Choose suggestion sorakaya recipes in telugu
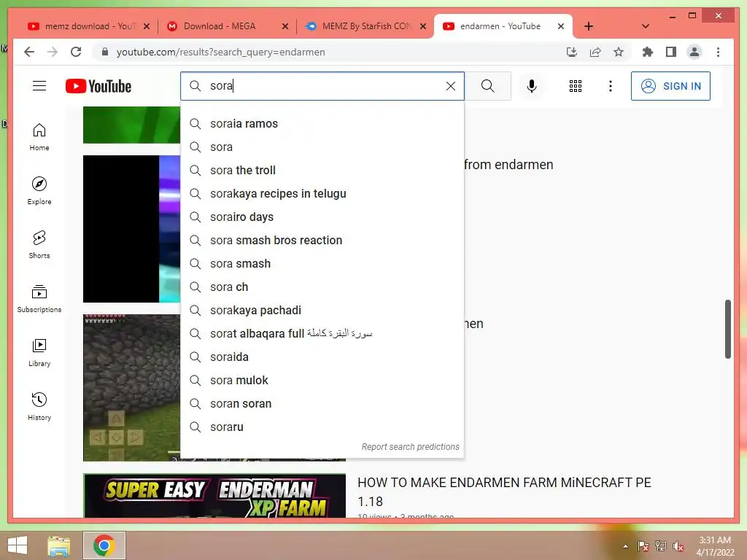747x560 pixels. click(x=322, y=193)
